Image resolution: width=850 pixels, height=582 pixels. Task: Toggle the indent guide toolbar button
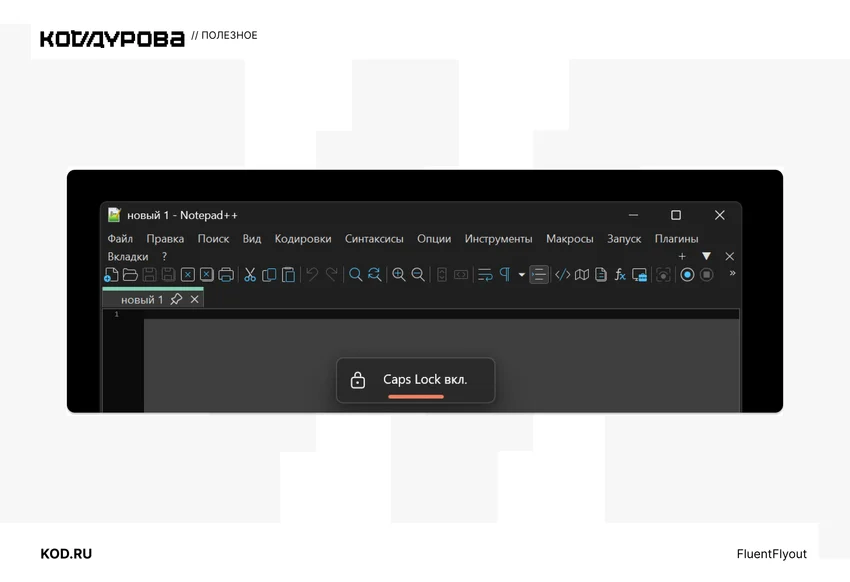(x=539, y=275)
